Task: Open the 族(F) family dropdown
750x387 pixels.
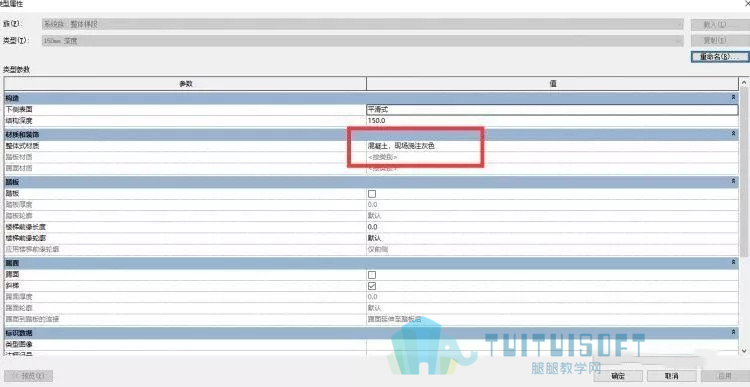Action: 363,24
